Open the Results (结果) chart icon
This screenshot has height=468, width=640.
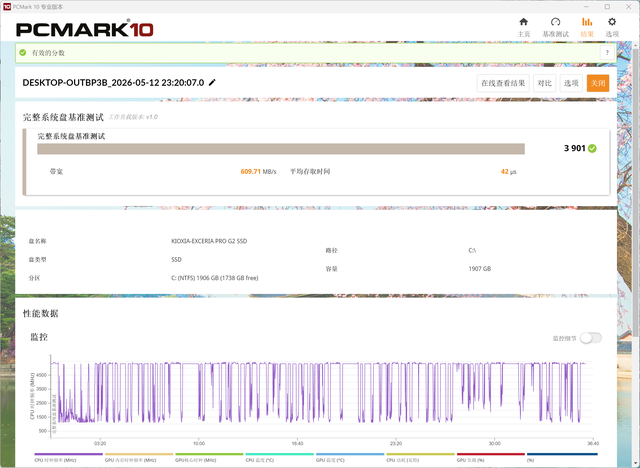pyautogui.click(x=587, y=22)
